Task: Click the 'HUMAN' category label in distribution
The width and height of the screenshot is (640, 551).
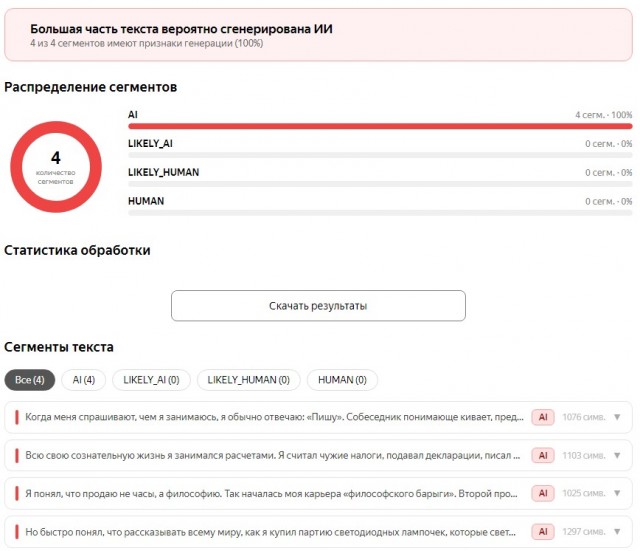Action: coord(146,201)
